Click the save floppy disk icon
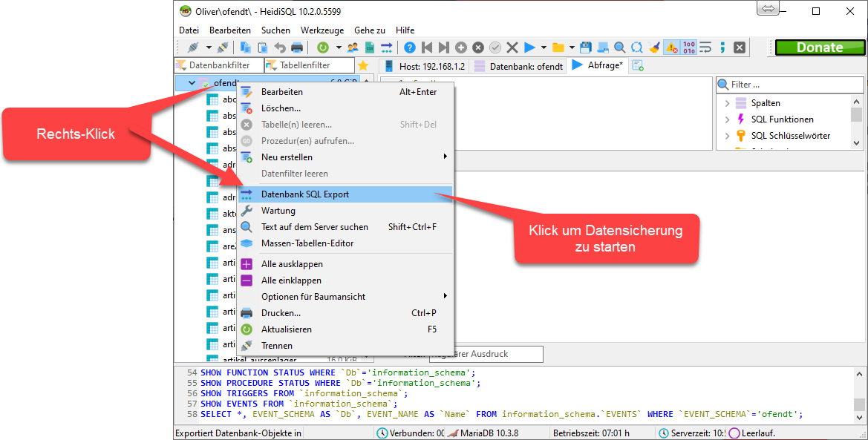This screenshot has width=868, height=440. coord(586,47)
